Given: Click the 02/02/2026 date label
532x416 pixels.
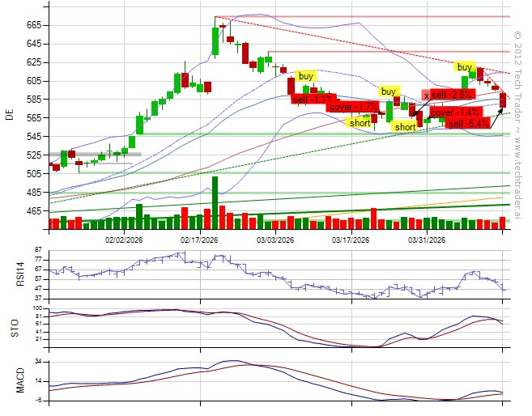Looking at the screenshot, I should coord(124,240).
